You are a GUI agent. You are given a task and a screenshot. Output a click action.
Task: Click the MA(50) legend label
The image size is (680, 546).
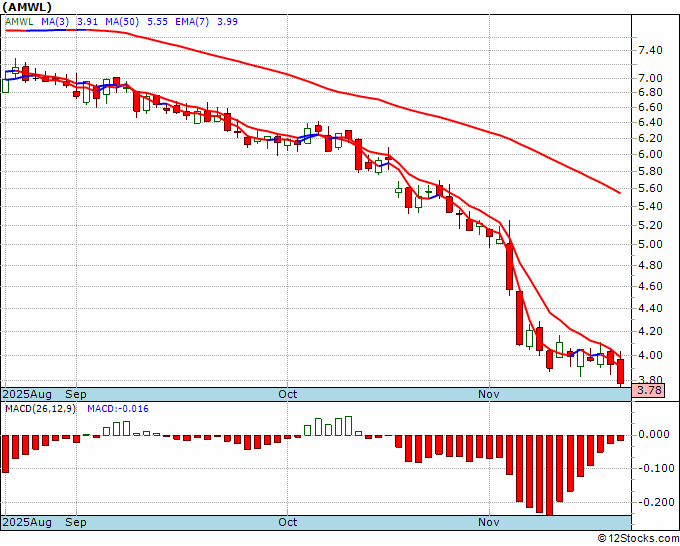point(122,22)
